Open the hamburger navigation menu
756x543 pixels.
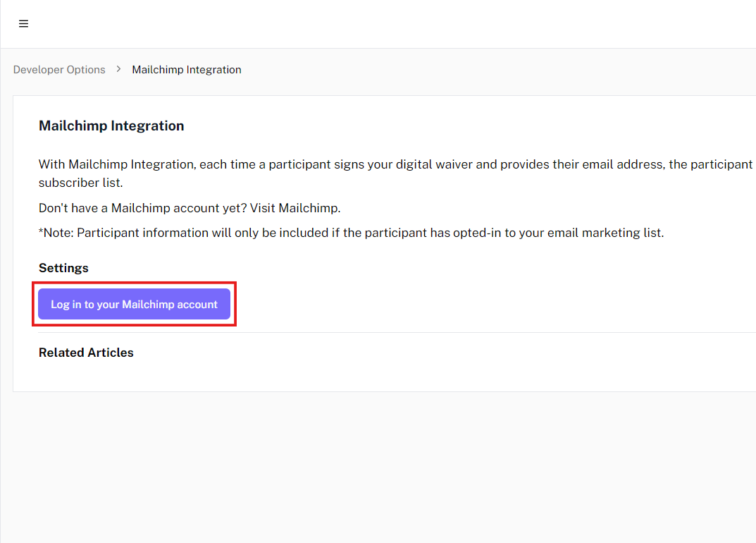point(23,24)
